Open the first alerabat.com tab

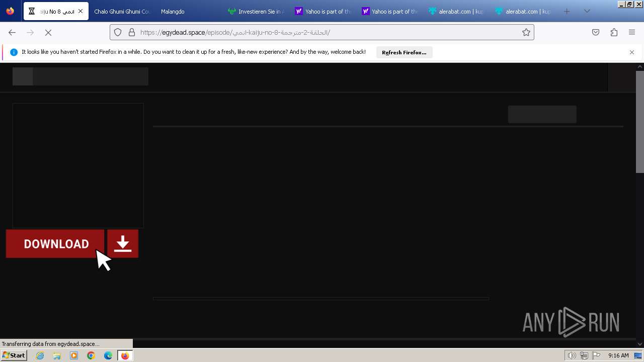456,11
